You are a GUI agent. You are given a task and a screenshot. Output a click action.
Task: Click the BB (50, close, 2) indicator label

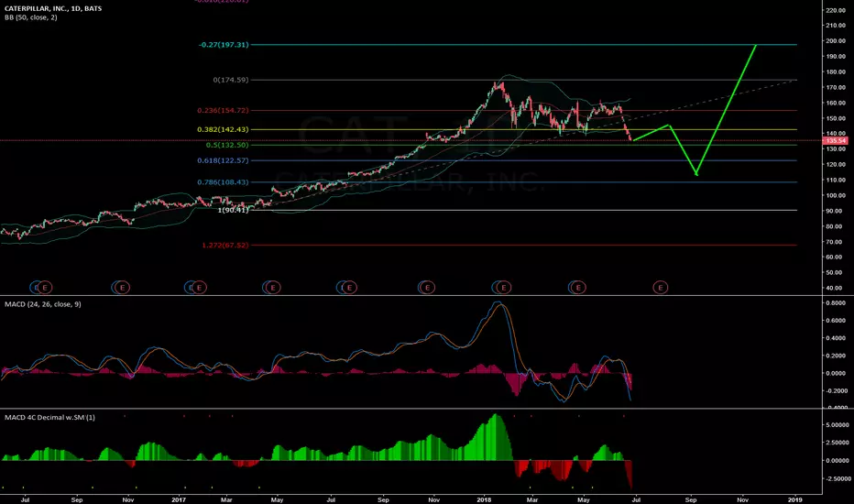[x=30, y=17]
